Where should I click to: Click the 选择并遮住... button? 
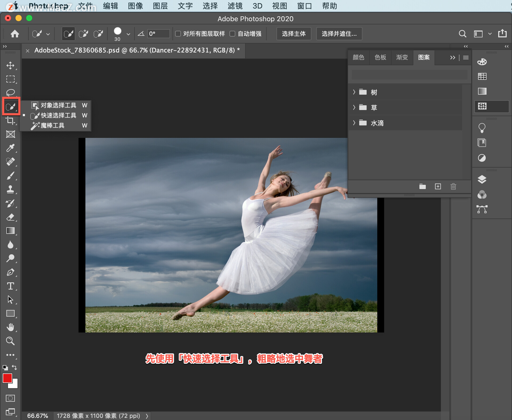(339, 34)
